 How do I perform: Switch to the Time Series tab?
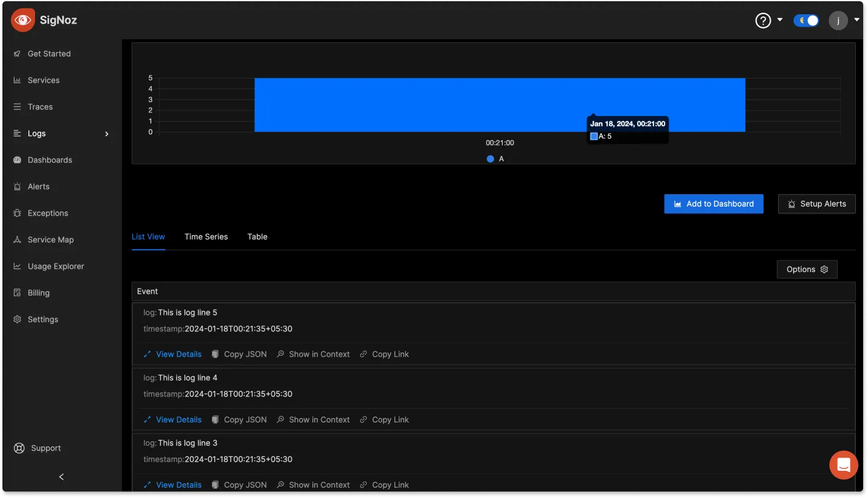coord(206,237)
